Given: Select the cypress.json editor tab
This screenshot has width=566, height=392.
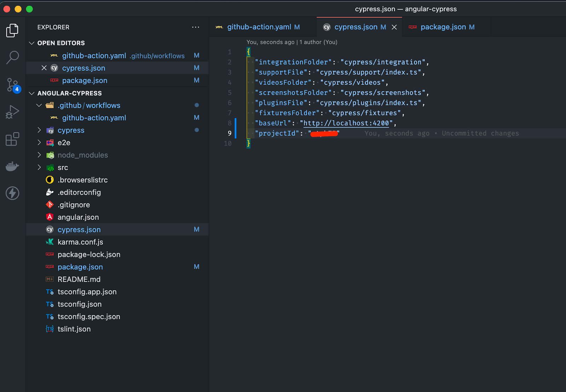Looking at the screenshot, I should pyautogui.click(x=359, y=27).
